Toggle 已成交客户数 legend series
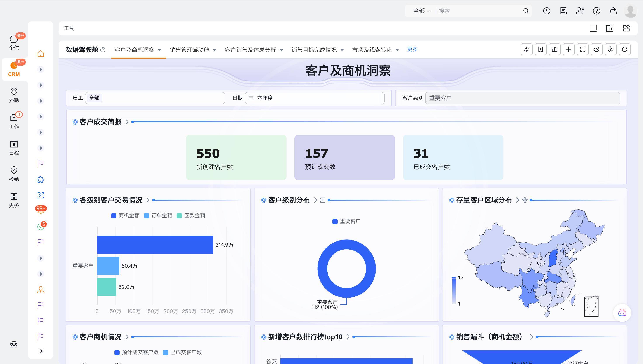Viewport: 643px width, 364px height. 182,352
